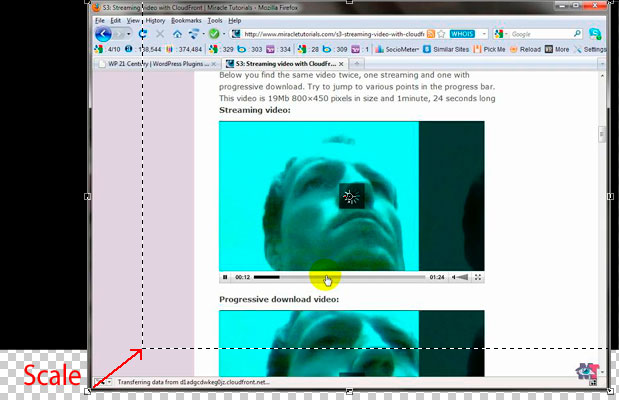Open the More toolbar menu

[x=557, y=49]
